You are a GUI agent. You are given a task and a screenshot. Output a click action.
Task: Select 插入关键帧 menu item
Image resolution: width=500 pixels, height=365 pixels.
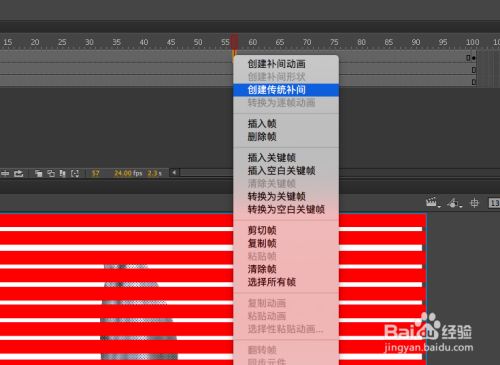pyautogui.click(x=286, y=157)
